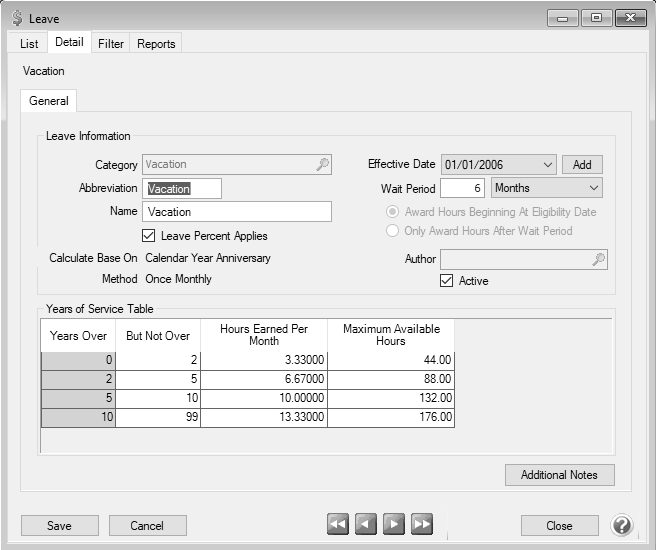Click the dollar sign Leave window icon

(x=17, y=18)
